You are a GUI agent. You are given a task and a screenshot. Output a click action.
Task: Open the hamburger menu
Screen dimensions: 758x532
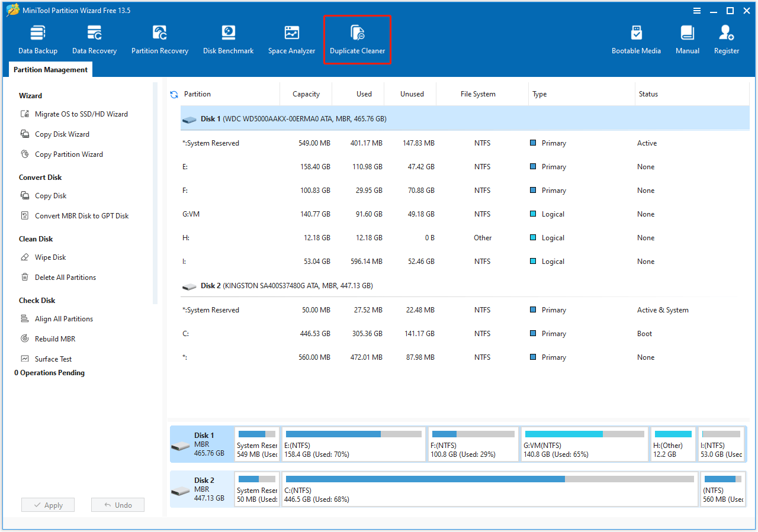point(696,10)
